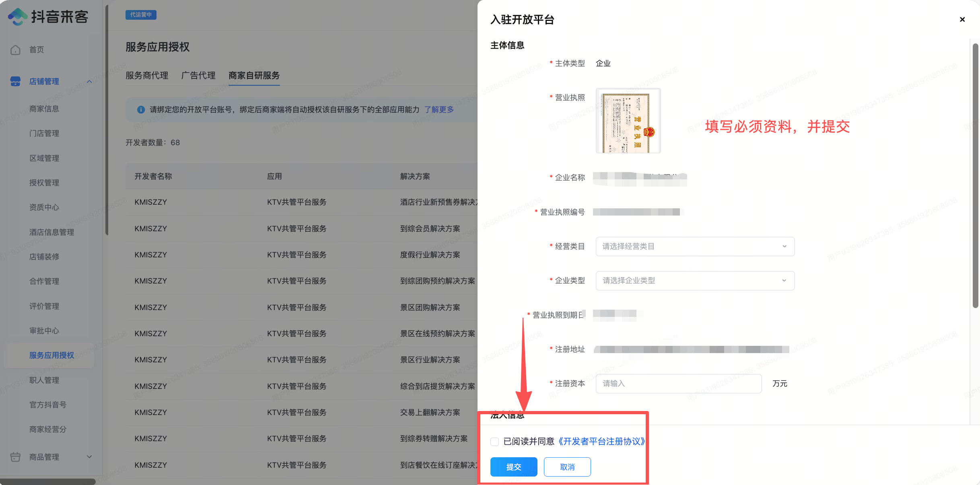Close the 入驻开放平台 dialog with the X
980x485 pixels.
[962, 19]
